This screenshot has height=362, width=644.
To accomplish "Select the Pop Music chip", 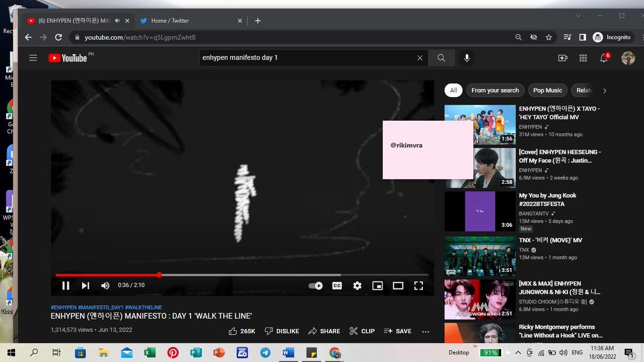I will [x=547, y=90].
